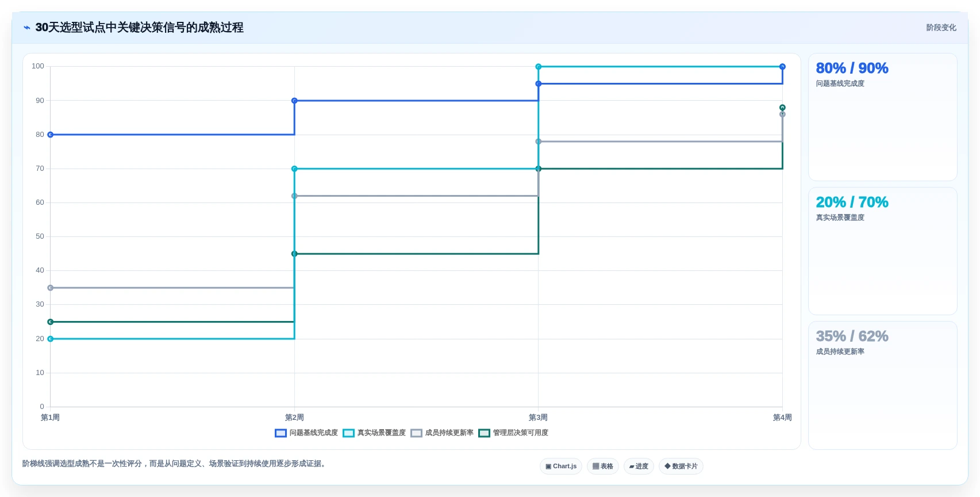Click the 管理层决策可用度 legend color box
The width and height of the screenshot is (980, 497).
tap(484, 433)
